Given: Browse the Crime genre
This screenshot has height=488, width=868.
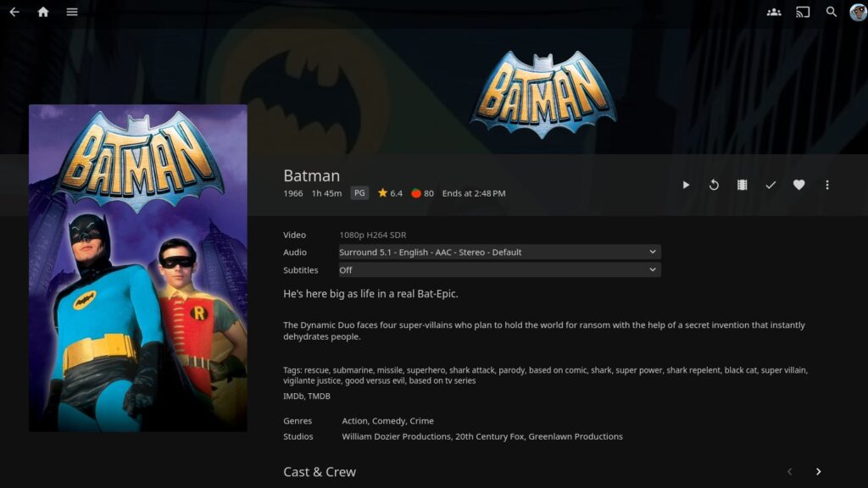Looking at the screenshot, I should click(422, 421).
